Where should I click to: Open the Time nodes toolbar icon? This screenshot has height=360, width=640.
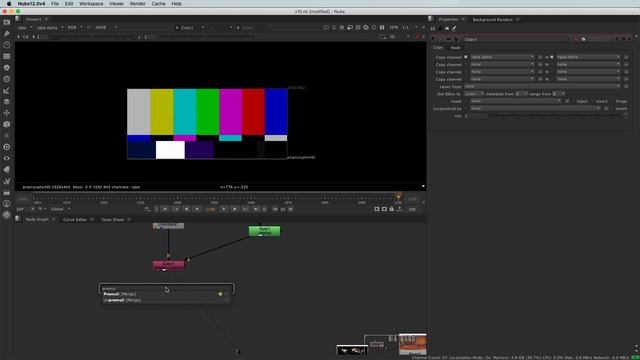pos(7,45)
